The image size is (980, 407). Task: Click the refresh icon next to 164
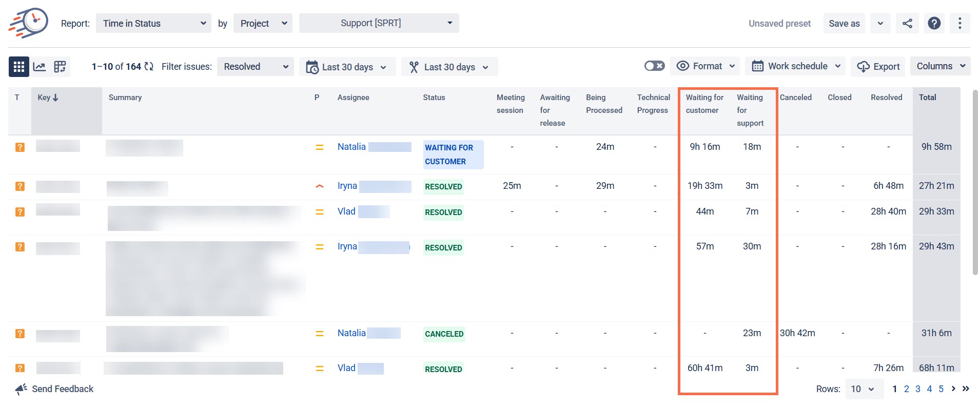pyautogui.click(x=149, y=67)
